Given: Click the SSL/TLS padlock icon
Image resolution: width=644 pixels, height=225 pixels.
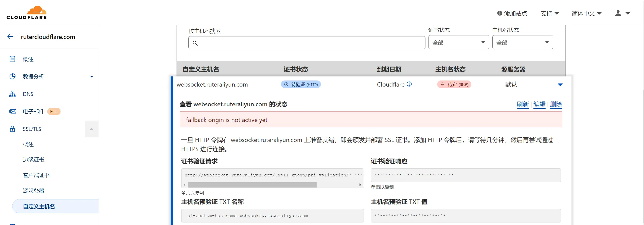Looking at the screenshot, I should pos(12,129).
